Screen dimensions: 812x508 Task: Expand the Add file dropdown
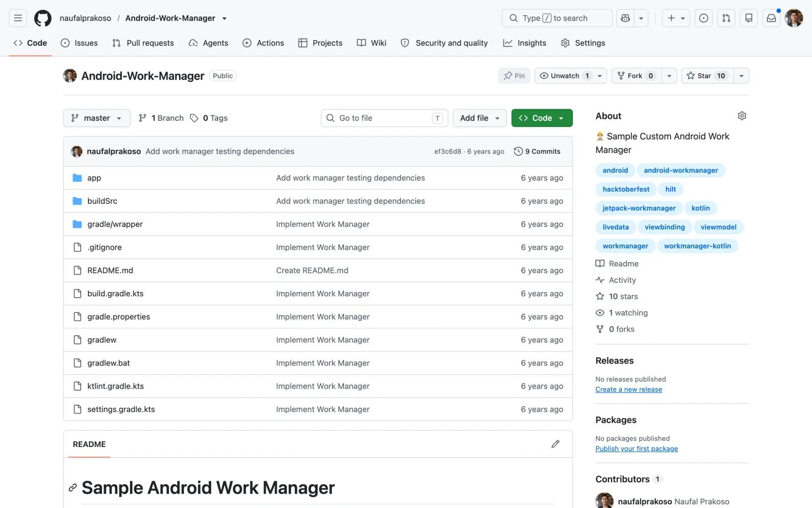[x=480, y=118]
